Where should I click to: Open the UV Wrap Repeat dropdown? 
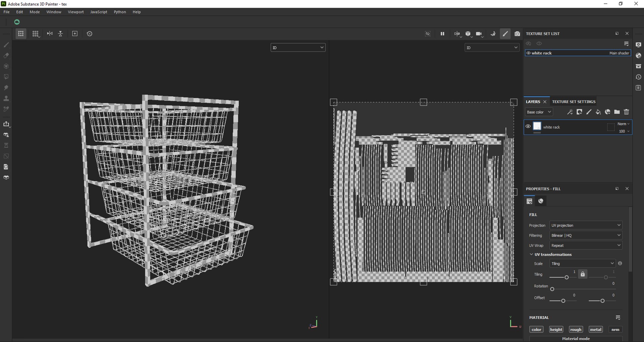tap(586, 245)
